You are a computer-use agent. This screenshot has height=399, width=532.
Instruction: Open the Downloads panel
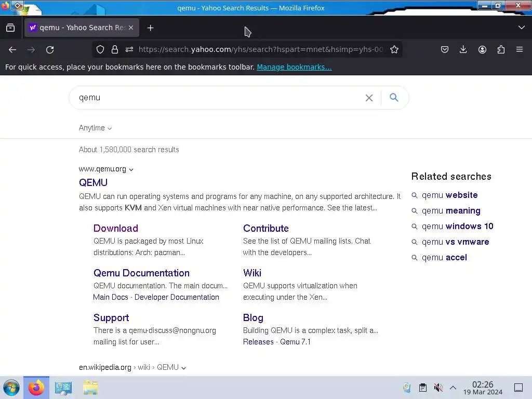coord(463,49)
